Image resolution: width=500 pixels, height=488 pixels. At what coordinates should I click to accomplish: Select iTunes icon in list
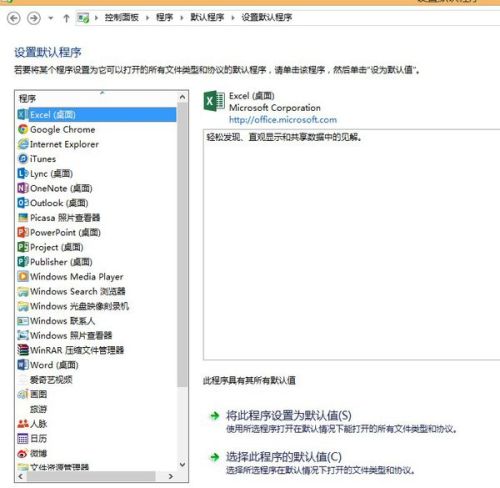[23, 159]
